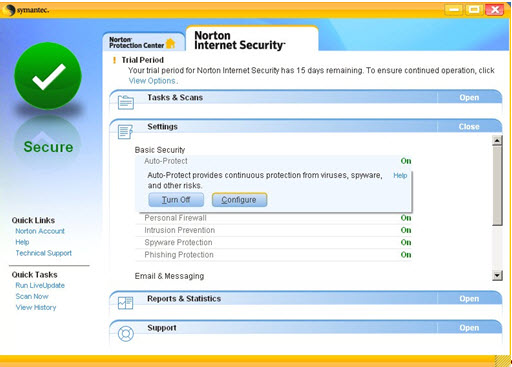The width and height of the screenshot is (512, 367).
Task: Click the Personal Firewall On status
Action: tap(406, 218)
